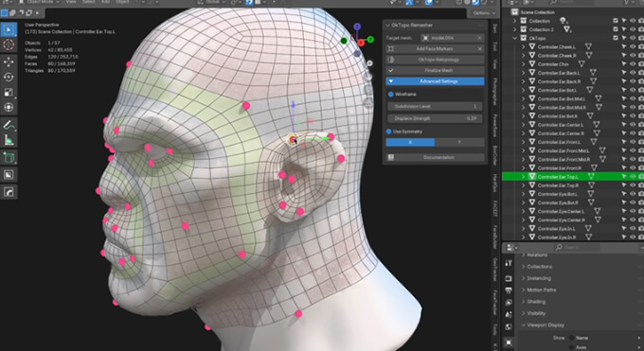644x351 pixels.
Task: Click render camera icon for Controller.Ear.Back.L
Action: coord(641,73)
